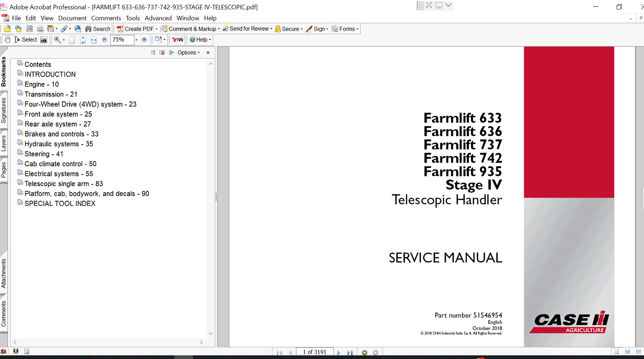The height and width of the screenshot is (359, 644).
Task: Click the page number input field
Action: click(314, 352)
